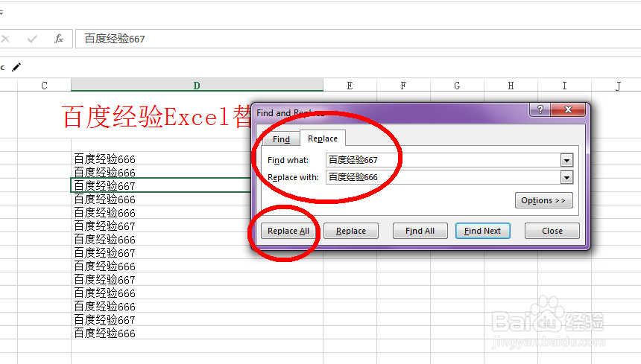Close the Find and Replace dialog with X

click(x=568, y=109)
